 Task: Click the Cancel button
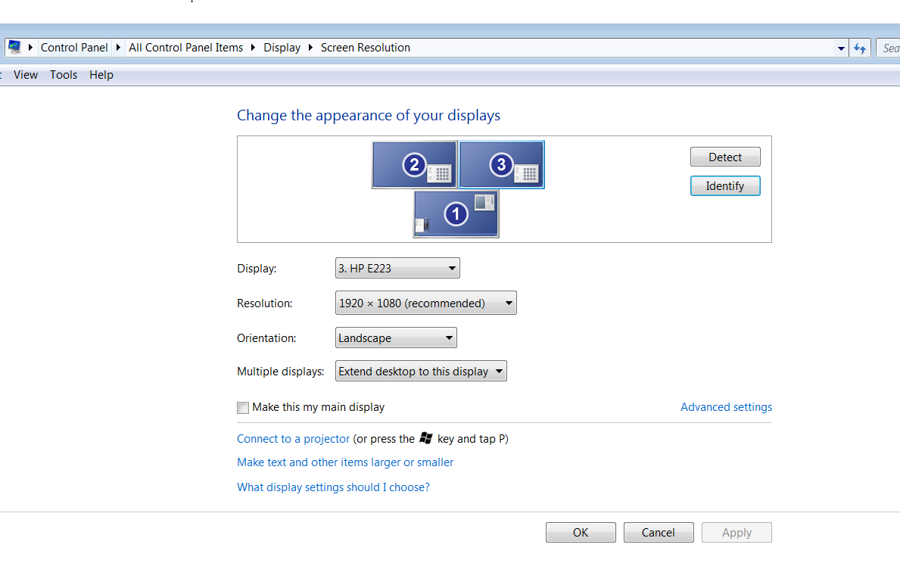pyautogui.click(x=659, y=532)
